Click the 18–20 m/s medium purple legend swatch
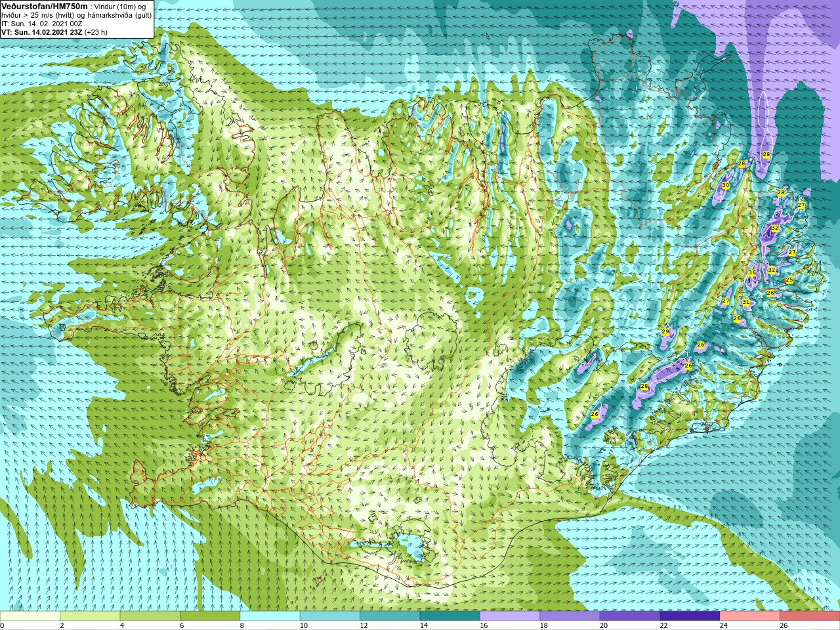 [x=570, y=616]
